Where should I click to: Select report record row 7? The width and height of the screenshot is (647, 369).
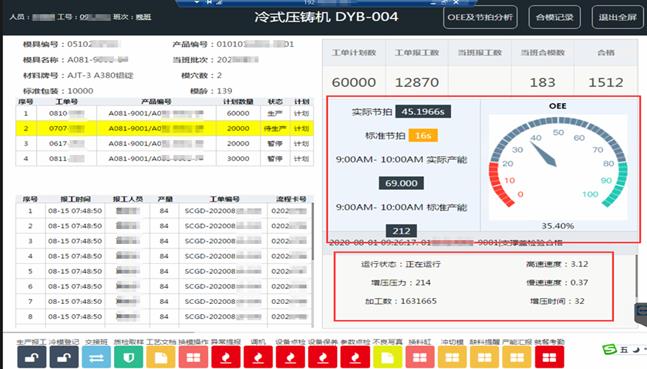click(x=164, y=301)
